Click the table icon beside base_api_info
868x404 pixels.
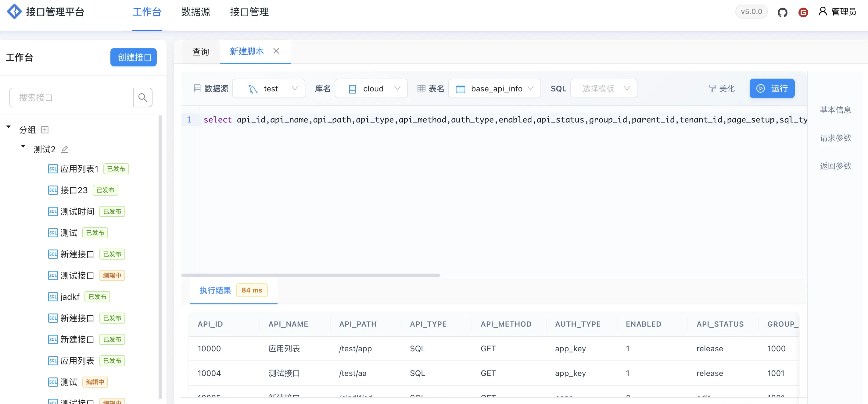point(460,89)
